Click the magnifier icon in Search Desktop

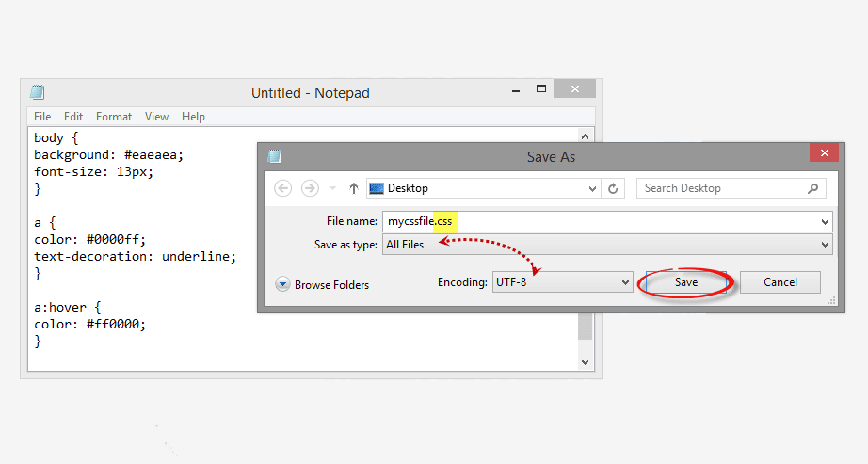(812, 188)
